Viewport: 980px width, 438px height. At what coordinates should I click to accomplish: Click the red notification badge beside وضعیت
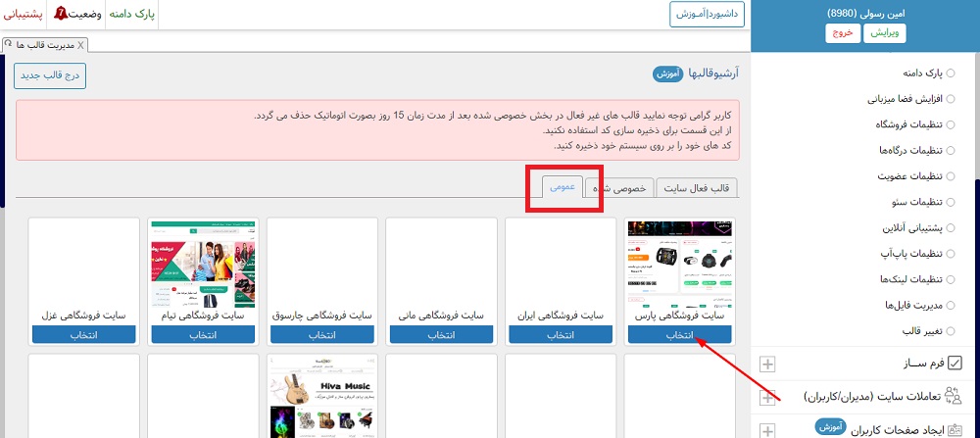[61, 14]
